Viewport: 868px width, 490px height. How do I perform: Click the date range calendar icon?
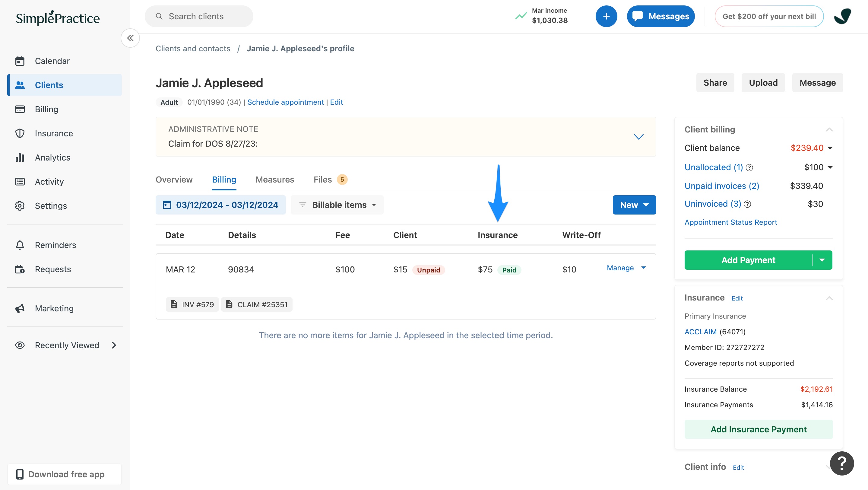[167, 205]
